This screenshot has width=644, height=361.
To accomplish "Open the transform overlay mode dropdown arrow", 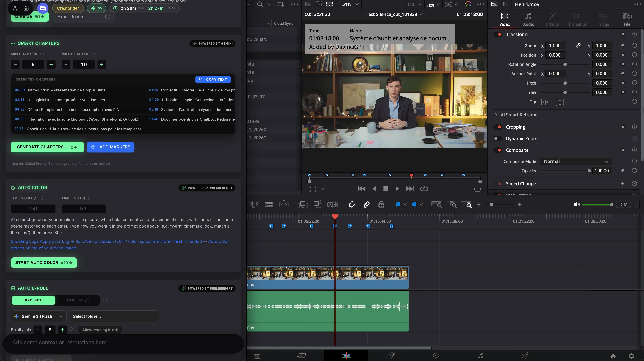I will click(x=322, y=189).
